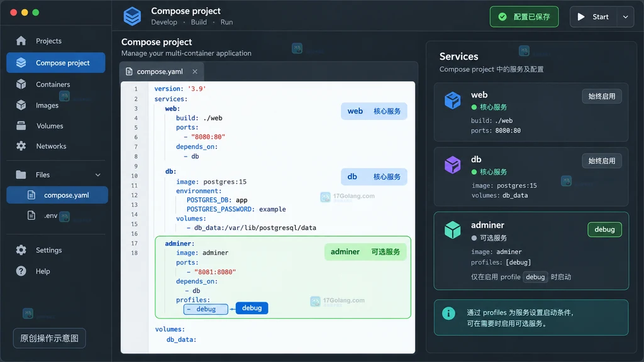This screenshot has height=362, width=644.
Task: Click the blue debug label in editor
Action: (252, 308)
